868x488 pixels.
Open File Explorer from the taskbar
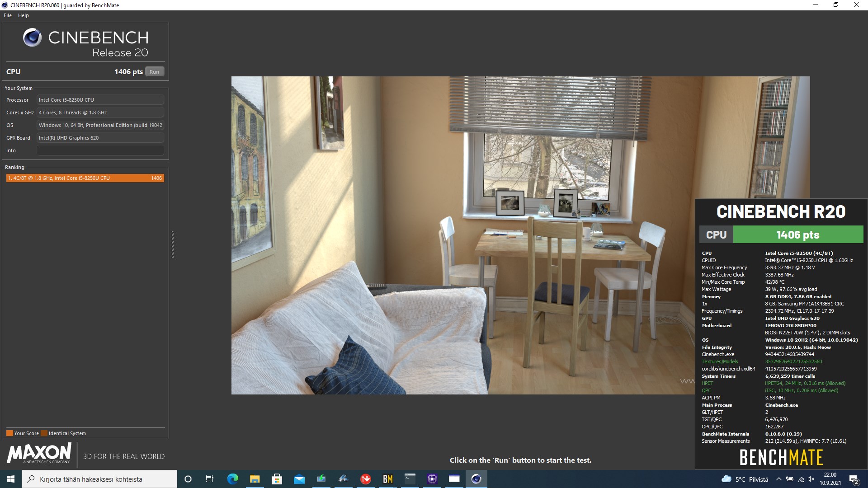click(255, 479)
